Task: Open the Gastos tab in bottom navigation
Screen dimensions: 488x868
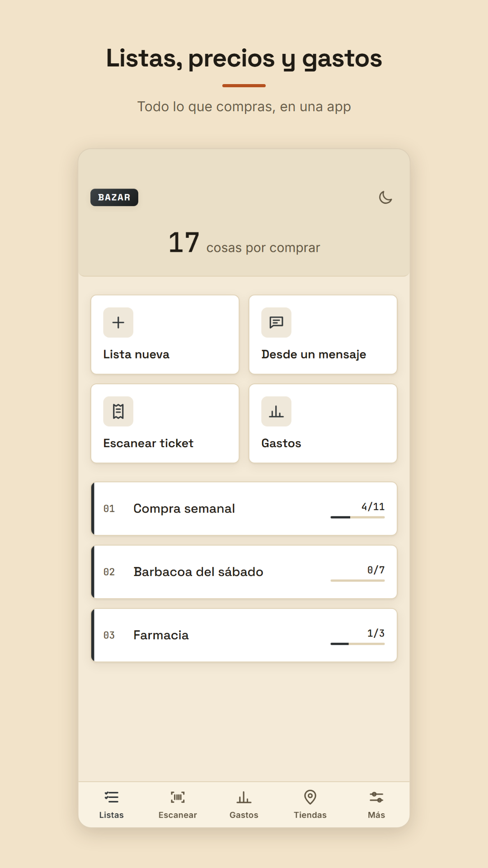Action: pyautogui.click(x=244, y=805)
